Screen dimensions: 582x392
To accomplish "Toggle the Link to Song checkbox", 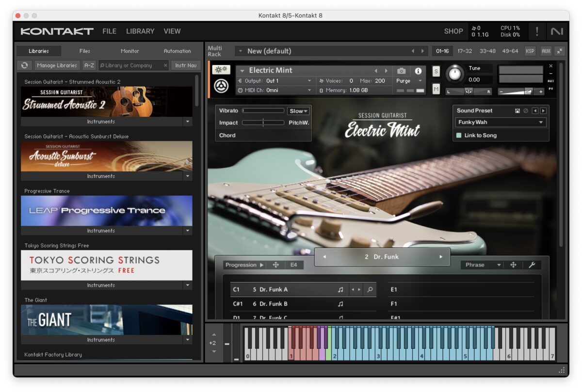I will click(x=459, y=136).
